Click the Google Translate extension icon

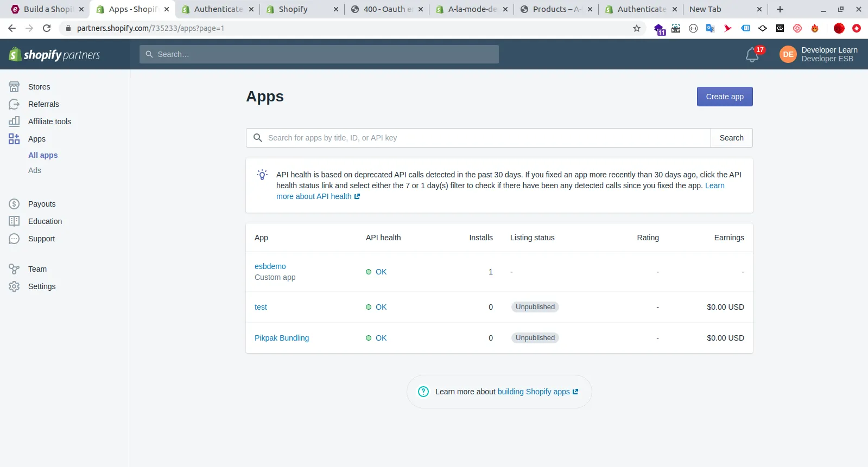coord(710,28)
